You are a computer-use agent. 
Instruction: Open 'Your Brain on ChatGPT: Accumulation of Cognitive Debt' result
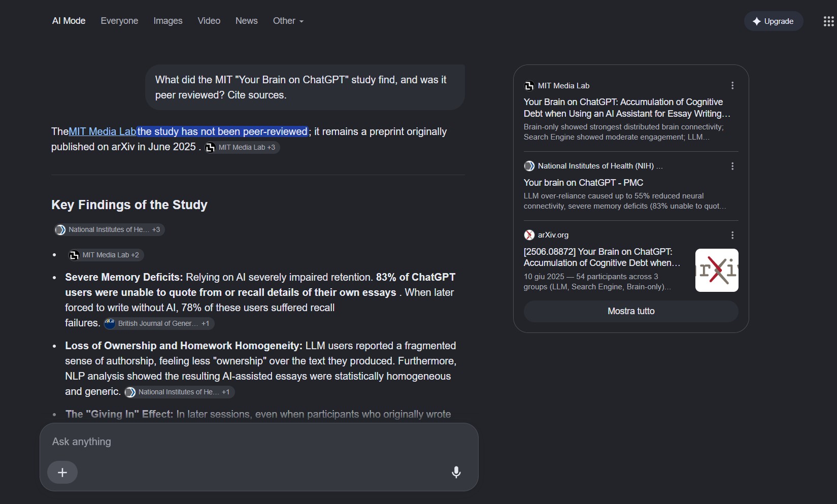click(627, 108)
